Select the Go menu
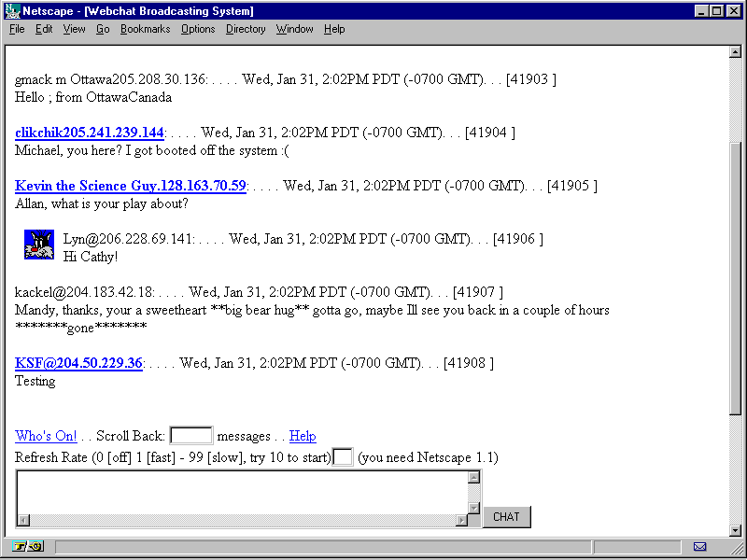This screenshot has height=560, width=747. click(x=103, y=29)
